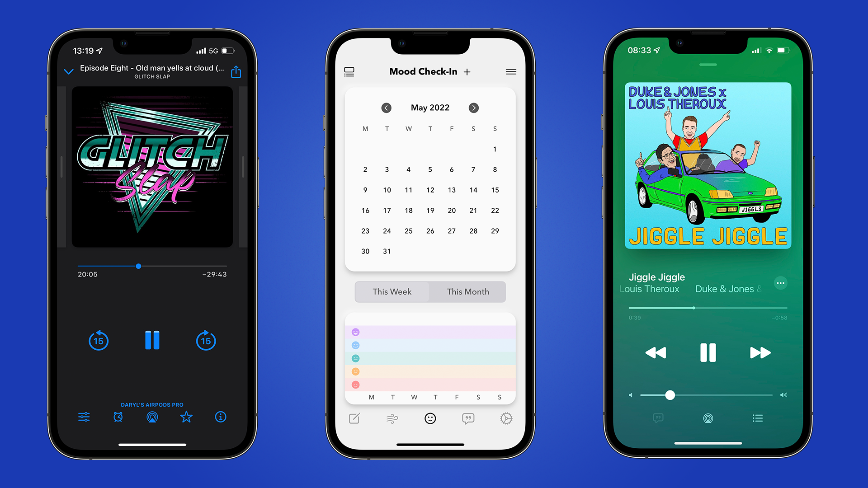Viewport: 868px width, 488px height.
Task: Select This Week filter in Mood Check-In
Action: pyautogui.click(x=392, y=291)
